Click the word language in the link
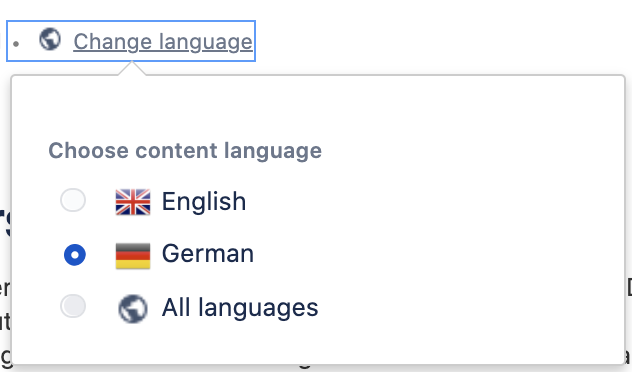This screenshot has height=372, width=632. 206,43
